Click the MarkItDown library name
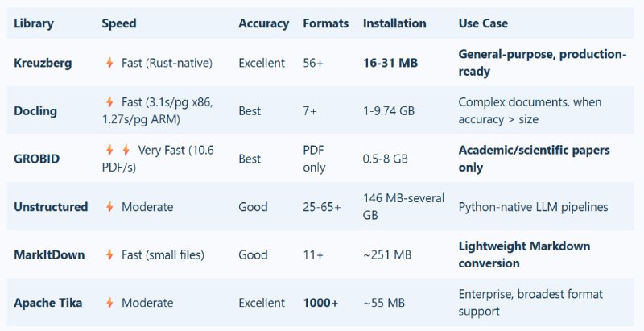 pos(47,255)
